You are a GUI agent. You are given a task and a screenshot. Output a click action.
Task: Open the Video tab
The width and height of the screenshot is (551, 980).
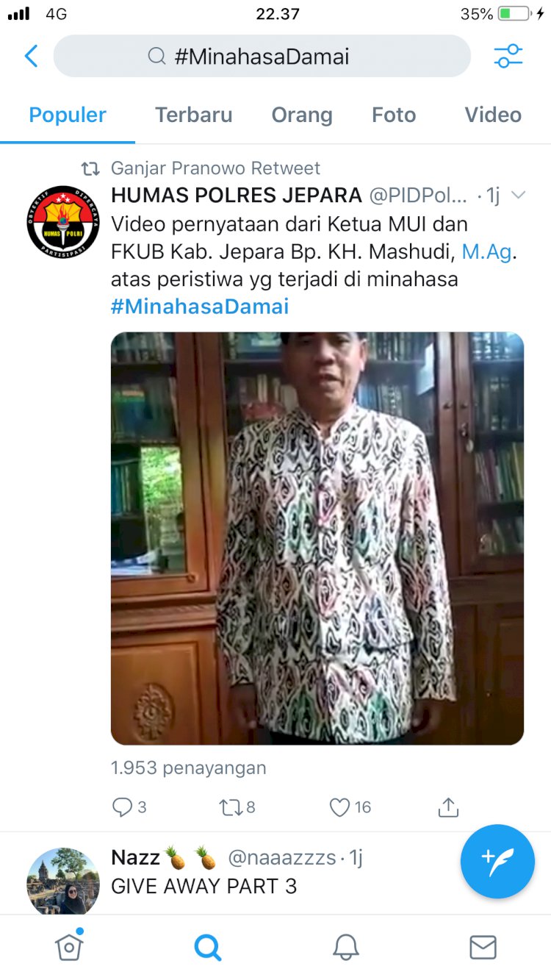point(493,115)
